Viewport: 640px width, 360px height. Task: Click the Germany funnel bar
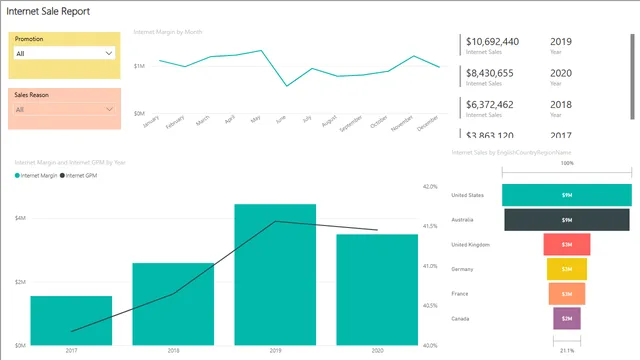coord(567,269)
